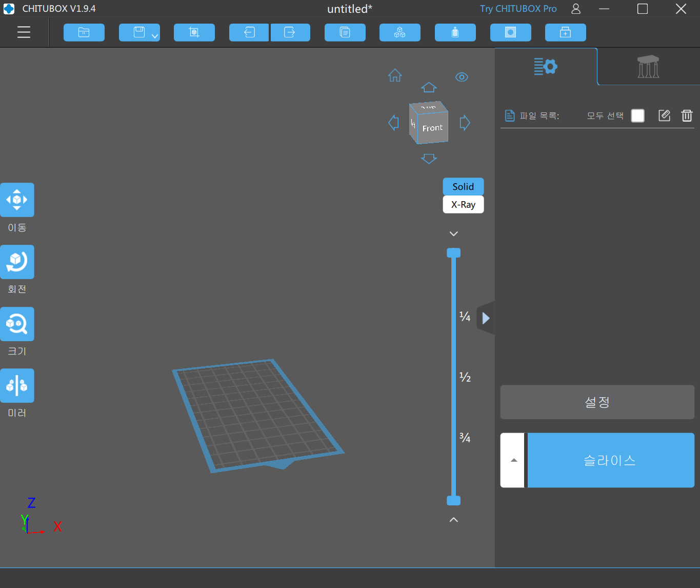Click the Try CHITUBOX Pro link

518,9
